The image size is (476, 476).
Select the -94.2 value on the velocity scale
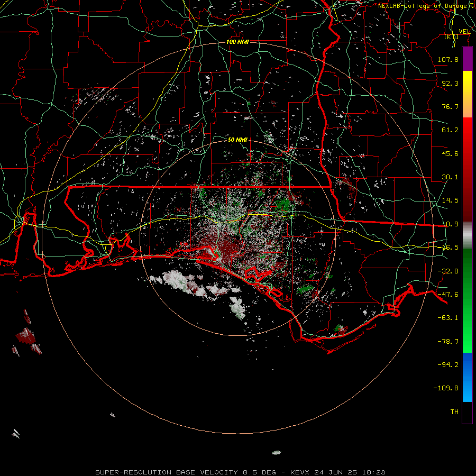click(x=448, y=364)
